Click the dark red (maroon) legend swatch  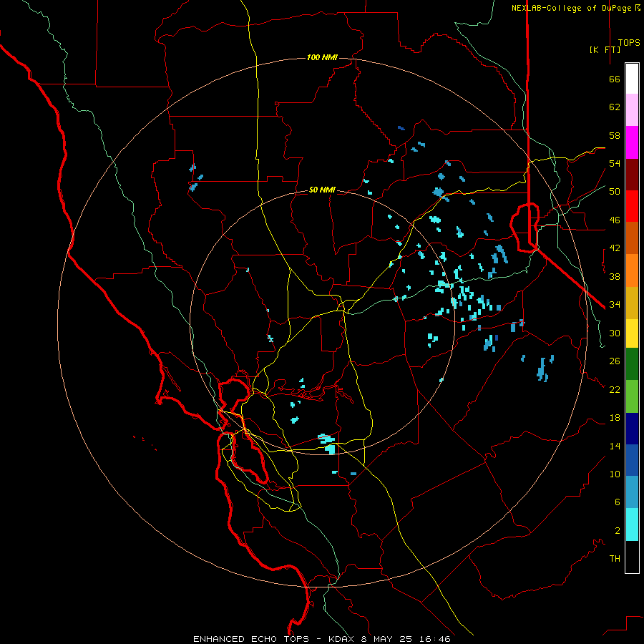tap(632, 175)
